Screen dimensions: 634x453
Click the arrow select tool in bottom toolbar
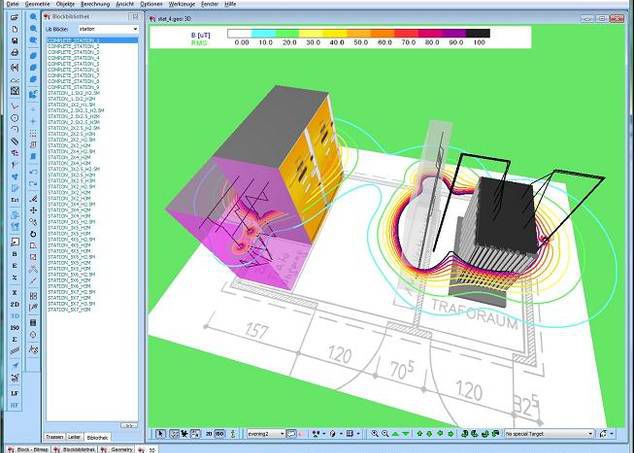160,434
